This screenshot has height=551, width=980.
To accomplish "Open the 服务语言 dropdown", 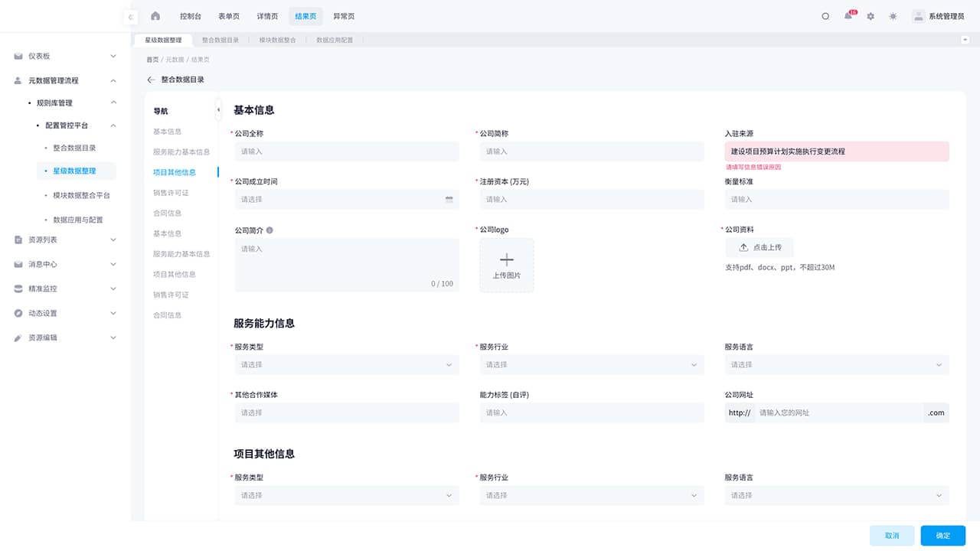I will pyautogui.click(x=837, y=364).
